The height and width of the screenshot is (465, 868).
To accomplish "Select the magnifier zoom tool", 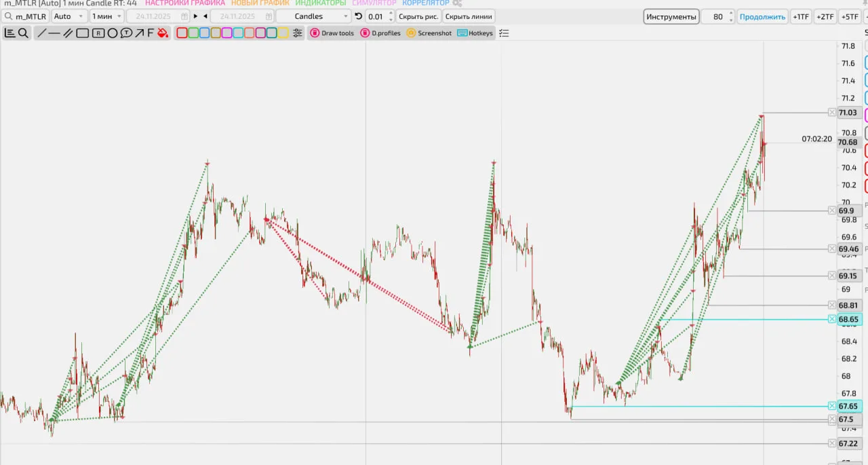I will pos(23,33).
